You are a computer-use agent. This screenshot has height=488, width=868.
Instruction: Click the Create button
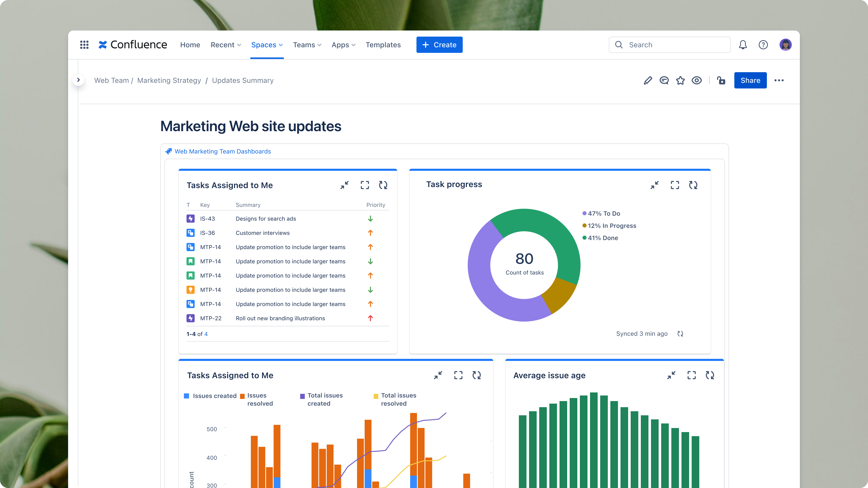439,44
